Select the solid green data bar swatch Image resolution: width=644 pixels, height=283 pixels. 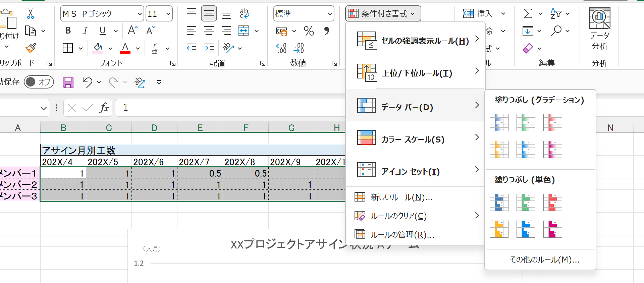click(x=526, y=203)
